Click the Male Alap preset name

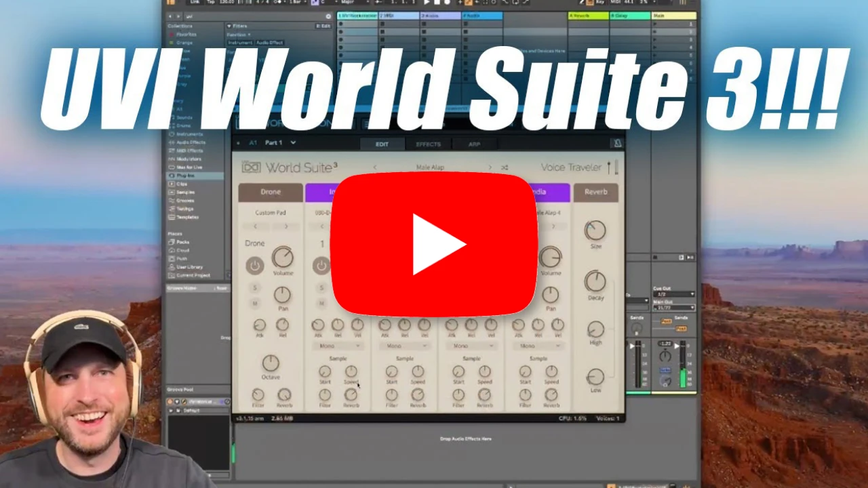430,167
